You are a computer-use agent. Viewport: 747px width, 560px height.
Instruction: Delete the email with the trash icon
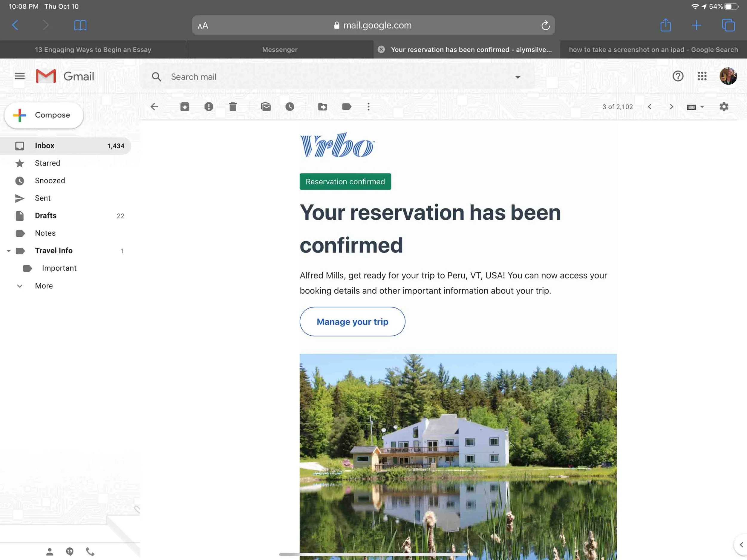(233, 107)
